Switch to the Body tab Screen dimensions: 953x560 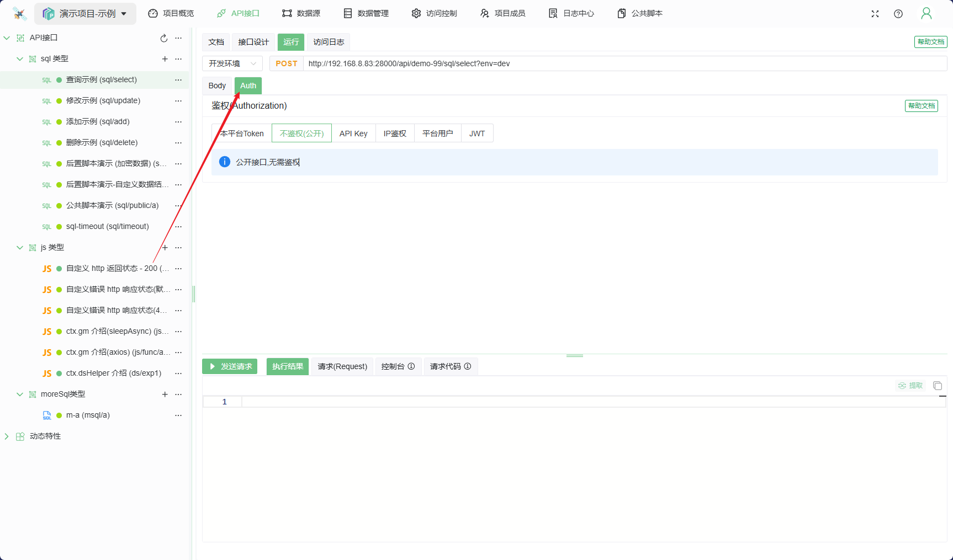pos(217,86)
